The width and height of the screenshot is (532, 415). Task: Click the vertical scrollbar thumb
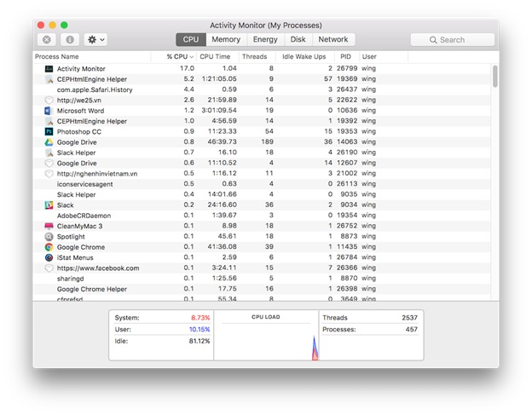coord(495,77)
